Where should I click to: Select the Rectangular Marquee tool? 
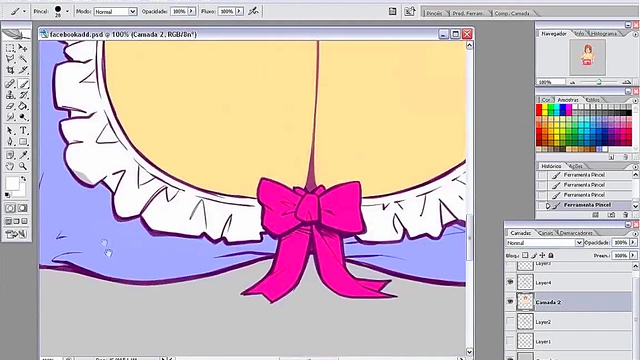10,48
